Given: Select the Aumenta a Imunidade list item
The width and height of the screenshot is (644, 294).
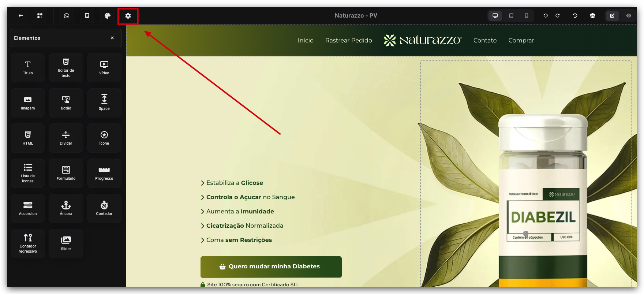Looking at the screenshot, I should [x=237, y=211].
